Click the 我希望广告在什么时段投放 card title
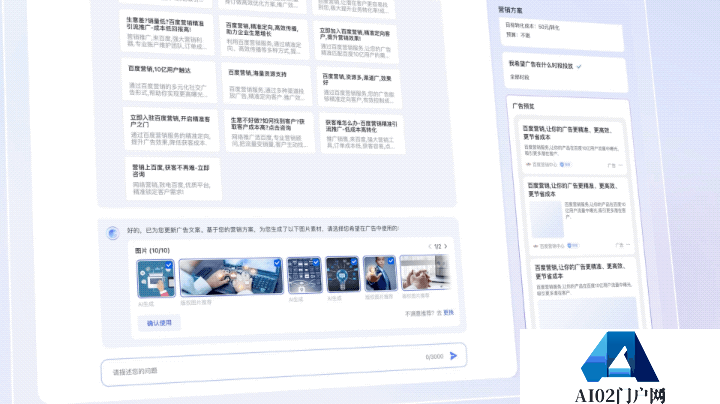The image size is (720, 404). coord(541,65)
